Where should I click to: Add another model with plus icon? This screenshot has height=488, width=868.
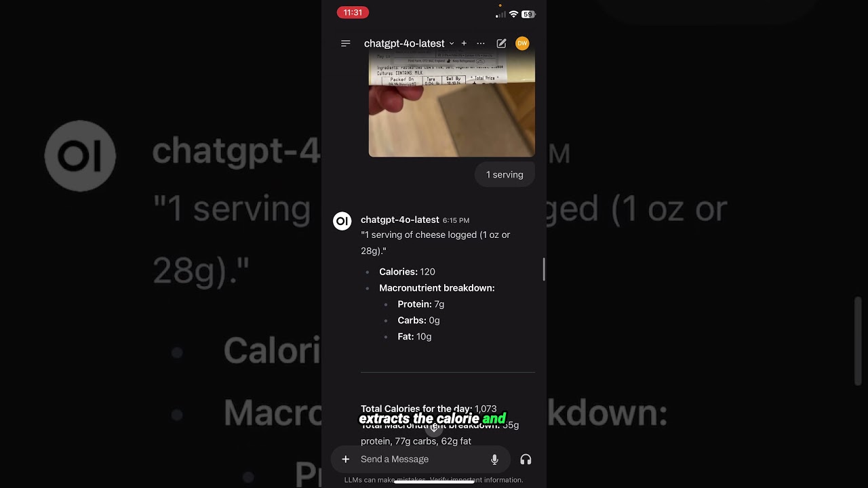pyautogui.click(x=464, y=43)
